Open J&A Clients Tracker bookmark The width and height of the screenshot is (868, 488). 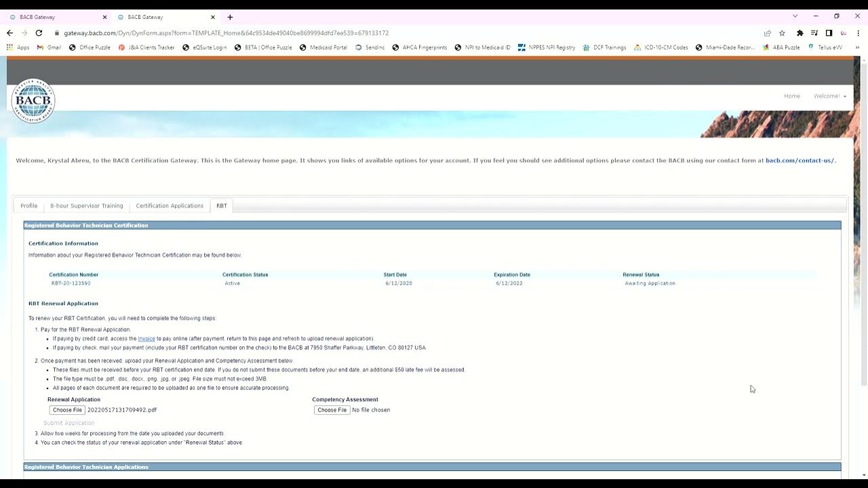(146, 47)
